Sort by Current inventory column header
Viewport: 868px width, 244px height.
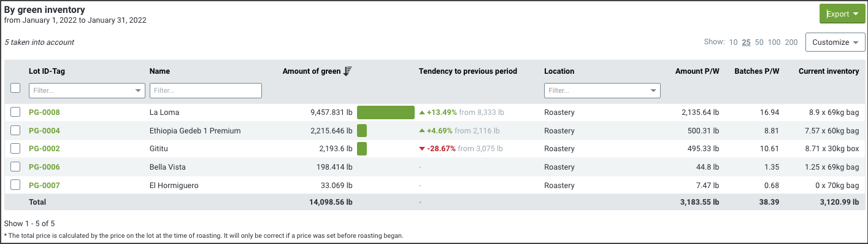tap(829, 71)
